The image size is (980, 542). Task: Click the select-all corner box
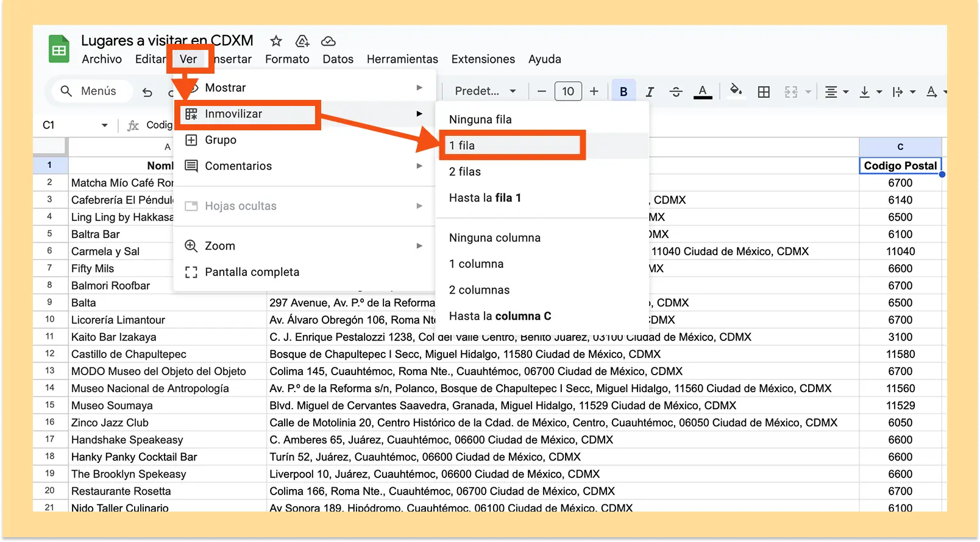coord(49,146)
